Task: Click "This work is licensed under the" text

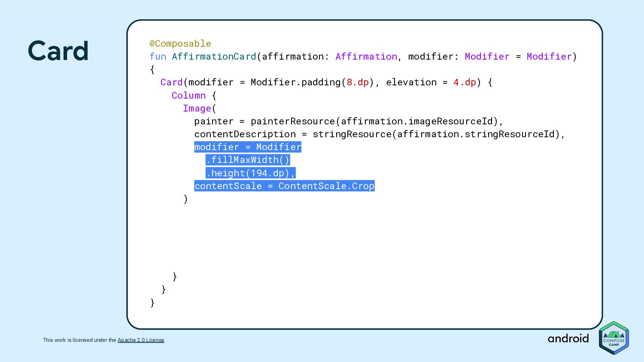Action: click(x=79, y=340)
